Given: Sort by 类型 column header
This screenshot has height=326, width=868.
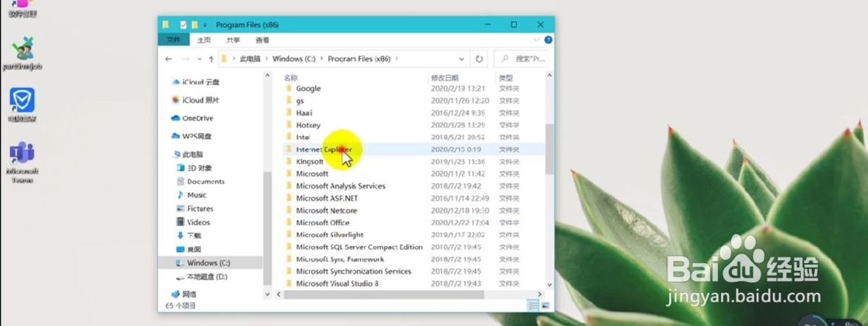Looking at the screenshot, I should click(x=506, y=77).
